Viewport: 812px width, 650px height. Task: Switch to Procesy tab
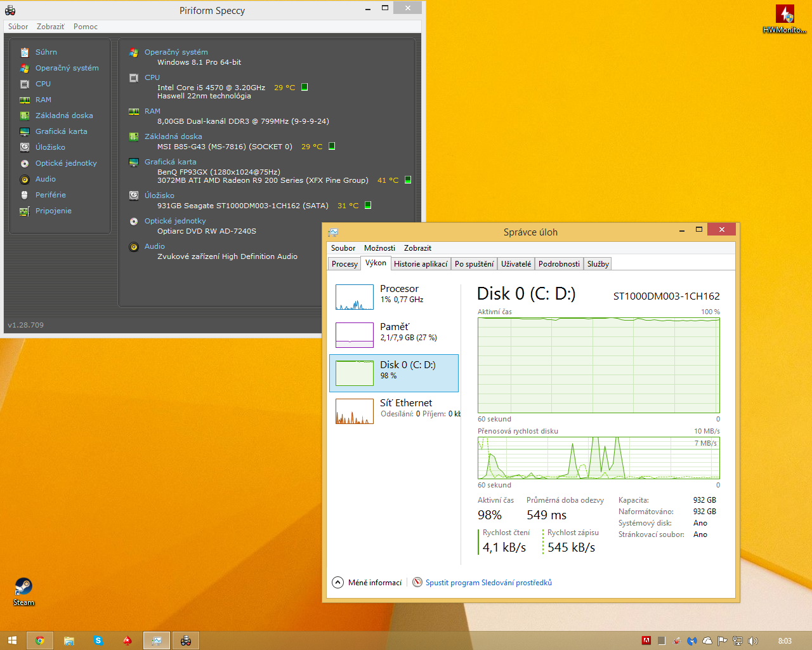pos(344,264)
